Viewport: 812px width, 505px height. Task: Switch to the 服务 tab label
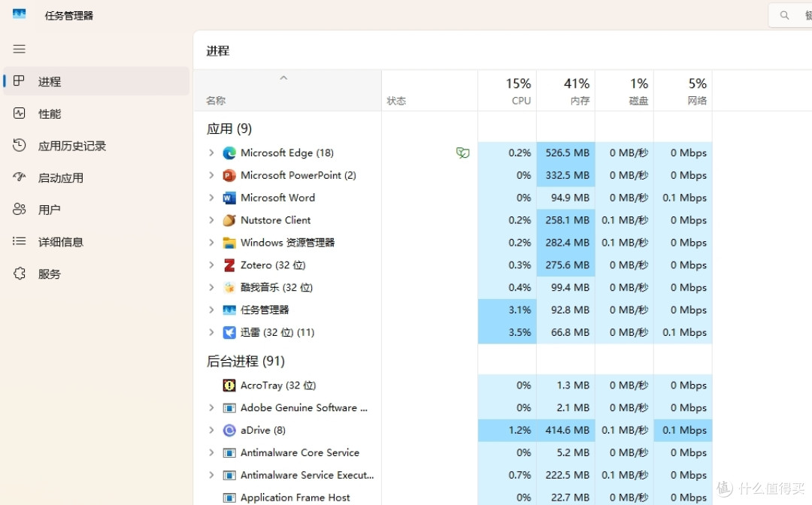50,274
